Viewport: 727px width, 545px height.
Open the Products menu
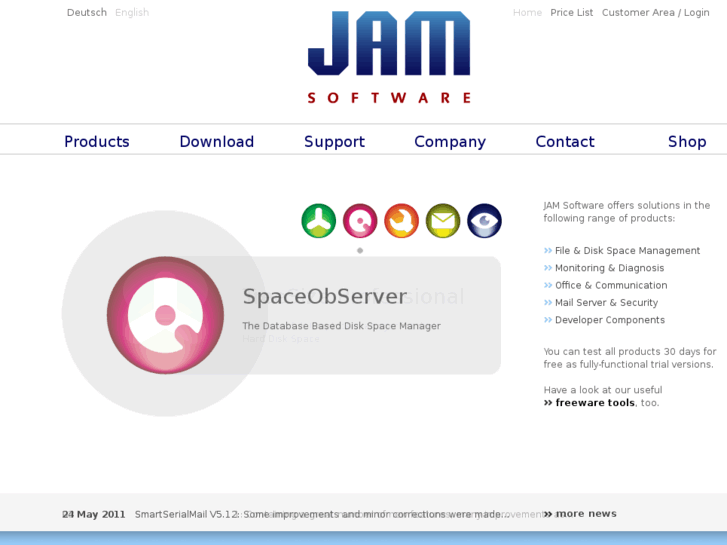click(97, 141)
